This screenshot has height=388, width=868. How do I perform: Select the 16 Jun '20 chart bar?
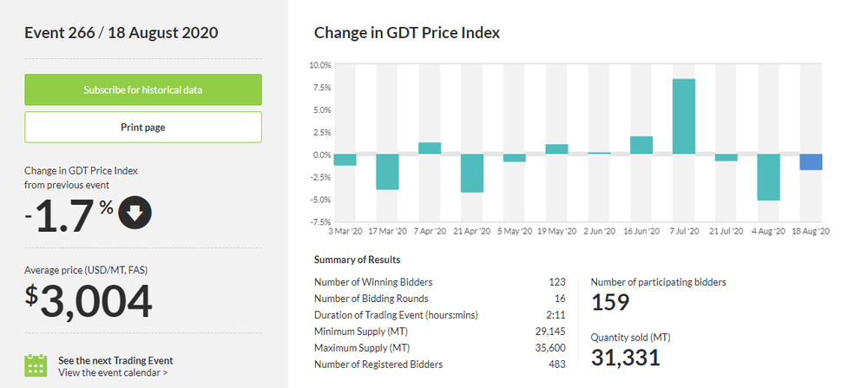point(641,145)
